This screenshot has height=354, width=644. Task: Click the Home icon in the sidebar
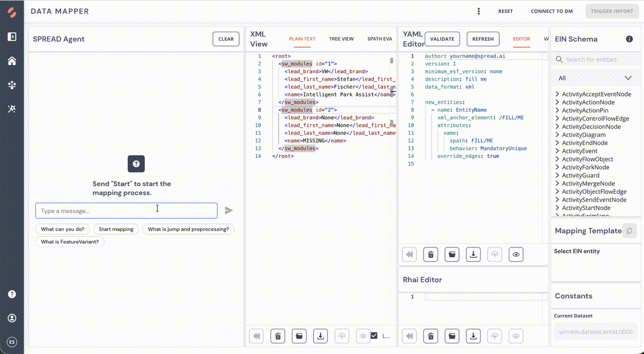12,61
